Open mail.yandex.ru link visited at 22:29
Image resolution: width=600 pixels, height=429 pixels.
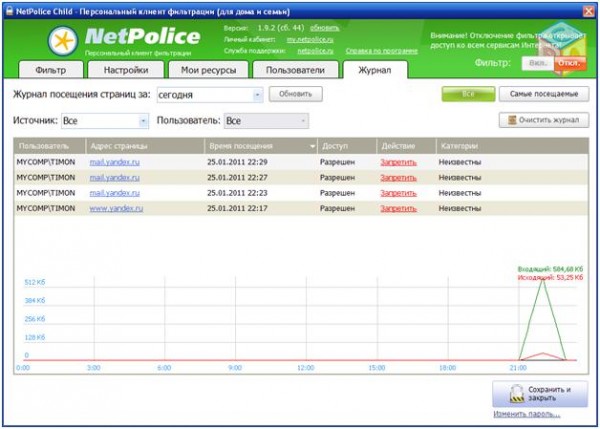(114, 162)
